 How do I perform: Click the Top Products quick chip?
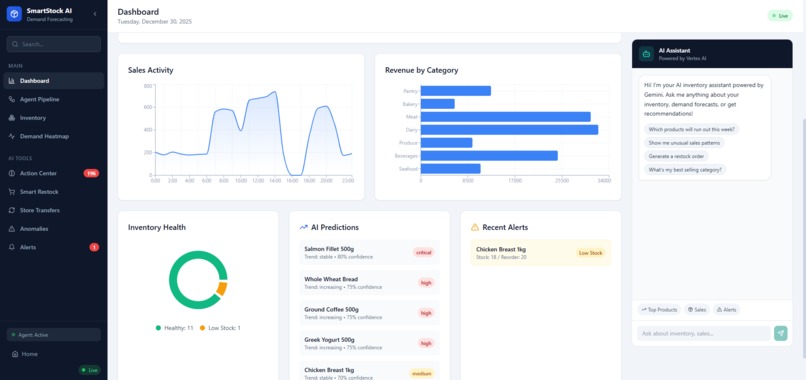click(659, 310)
